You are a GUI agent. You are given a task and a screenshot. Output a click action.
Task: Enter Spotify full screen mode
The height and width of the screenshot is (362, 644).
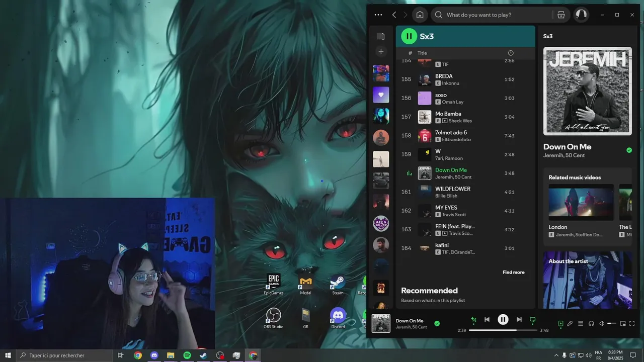point(632,324)
